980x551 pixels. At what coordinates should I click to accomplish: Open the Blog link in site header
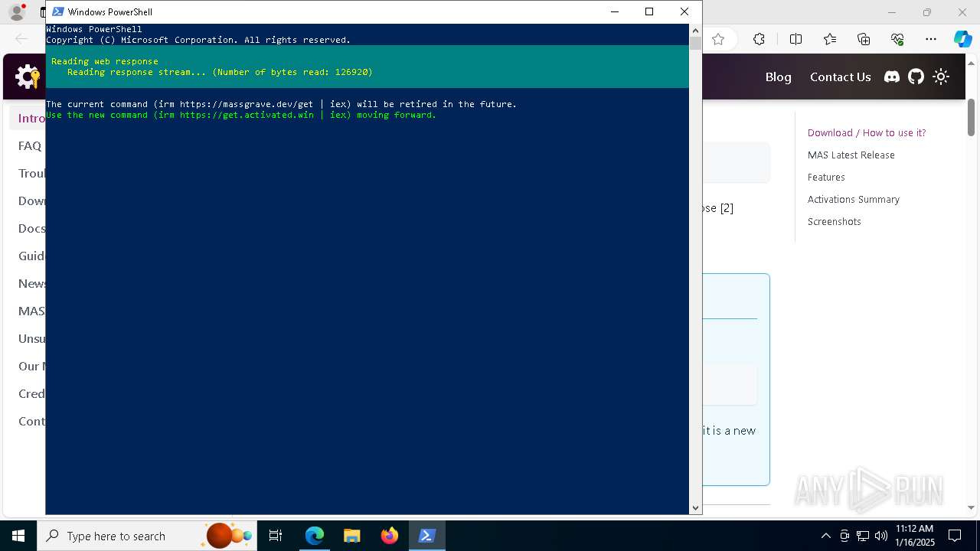tap(778, 77)
